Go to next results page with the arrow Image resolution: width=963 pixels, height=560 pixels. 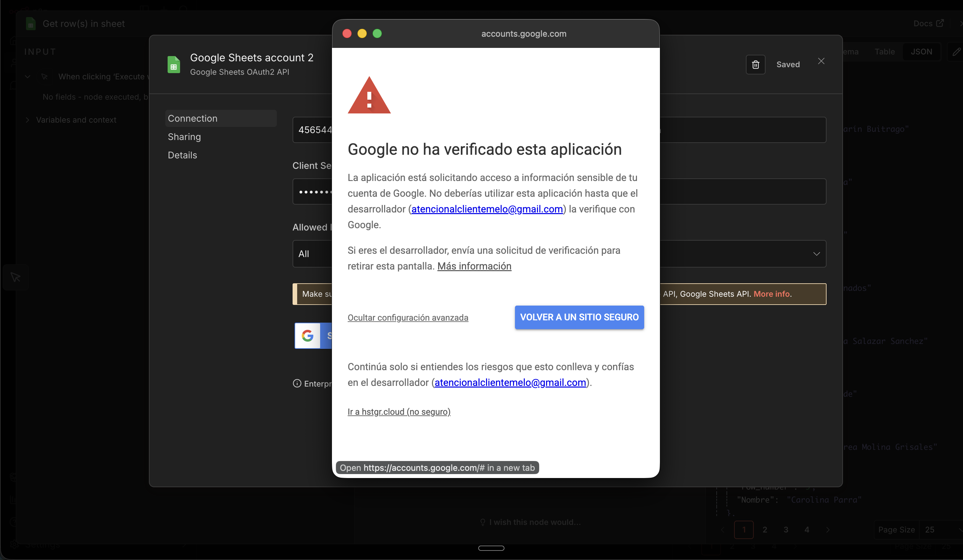coord(828,530)
